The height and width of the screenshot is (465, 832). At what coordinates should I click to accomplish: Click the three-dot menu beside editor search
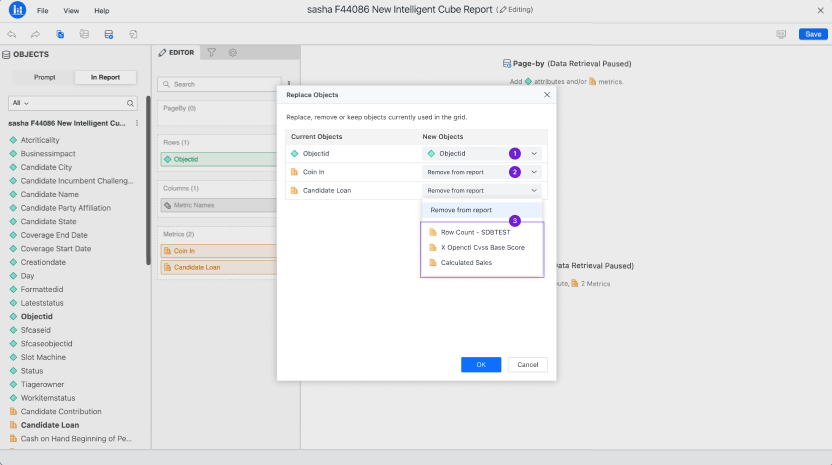[289, 84]
